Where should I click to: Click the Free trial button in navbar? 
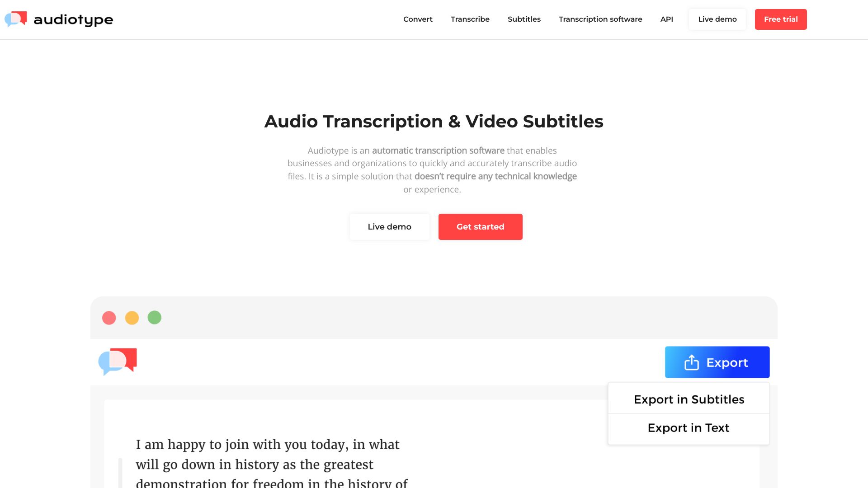click(781, 19)
